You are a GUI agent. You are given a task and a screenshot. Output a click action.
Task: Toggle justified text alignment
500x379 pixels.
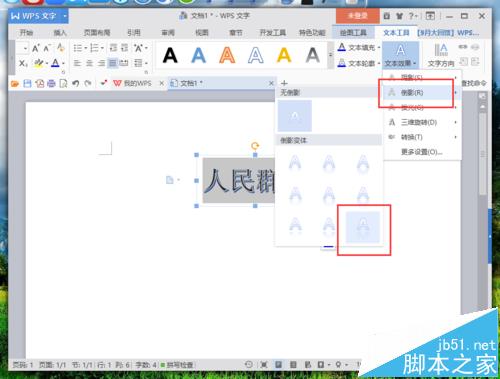coord(113,63)
